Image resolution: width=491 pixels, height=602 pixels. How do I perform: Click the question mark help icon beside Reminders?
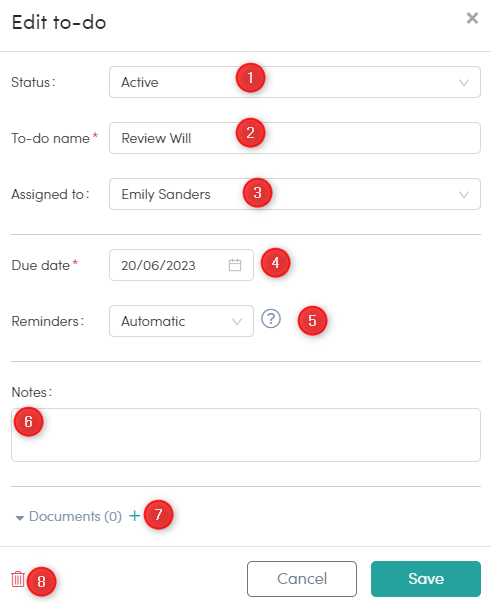(x=271, y=319)
